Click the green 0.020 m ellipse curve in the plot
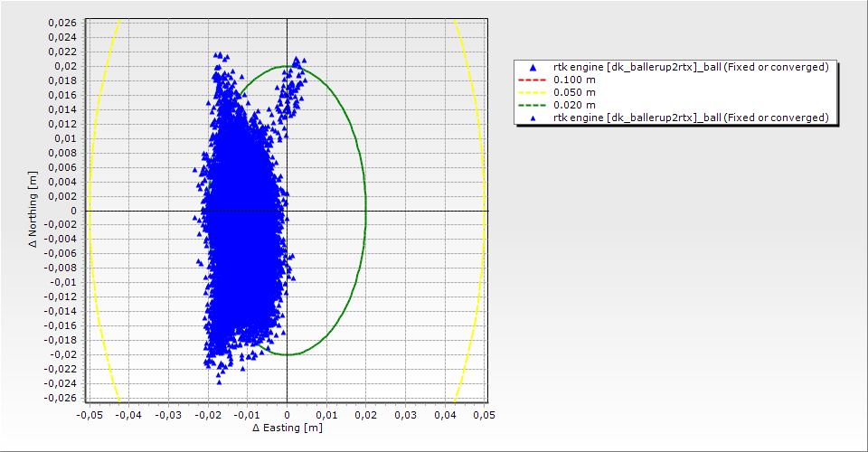 [x=365, y=211]
